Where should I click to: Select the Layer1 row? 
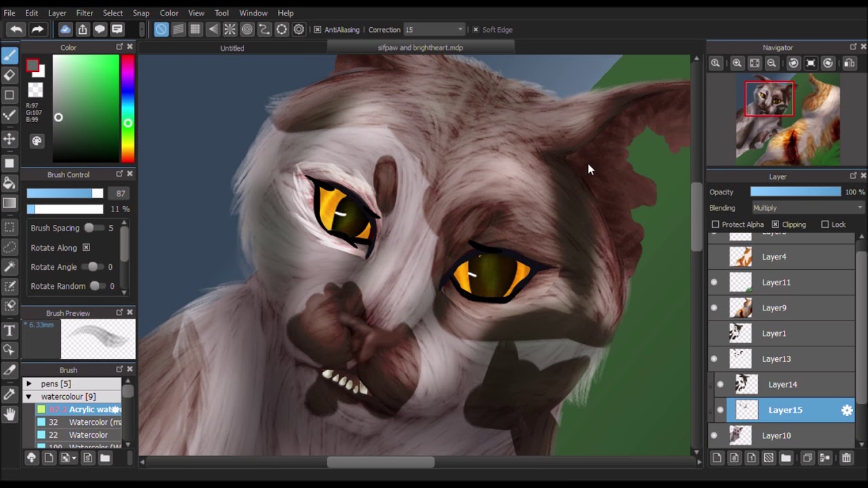point(782,333)
